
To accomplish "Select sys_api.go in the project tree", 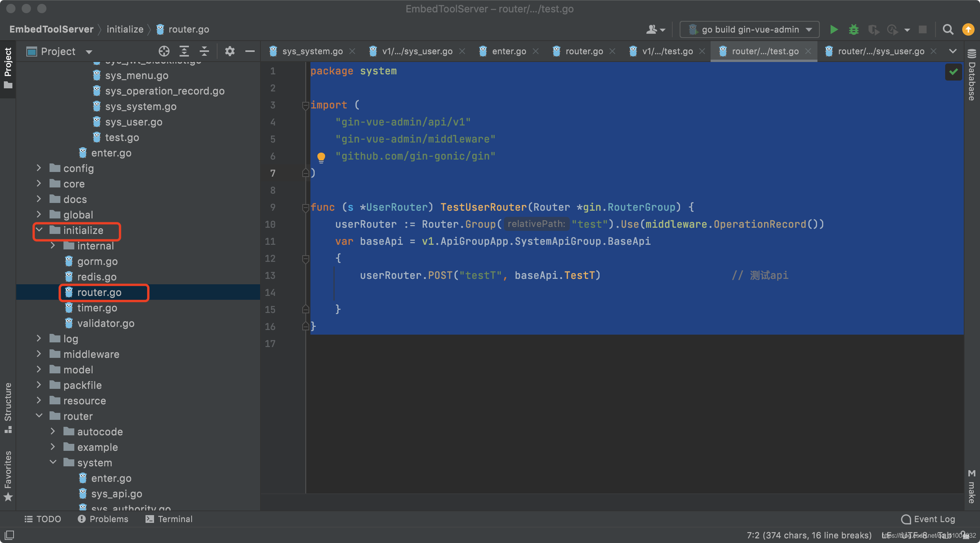I will coord(117,494).
